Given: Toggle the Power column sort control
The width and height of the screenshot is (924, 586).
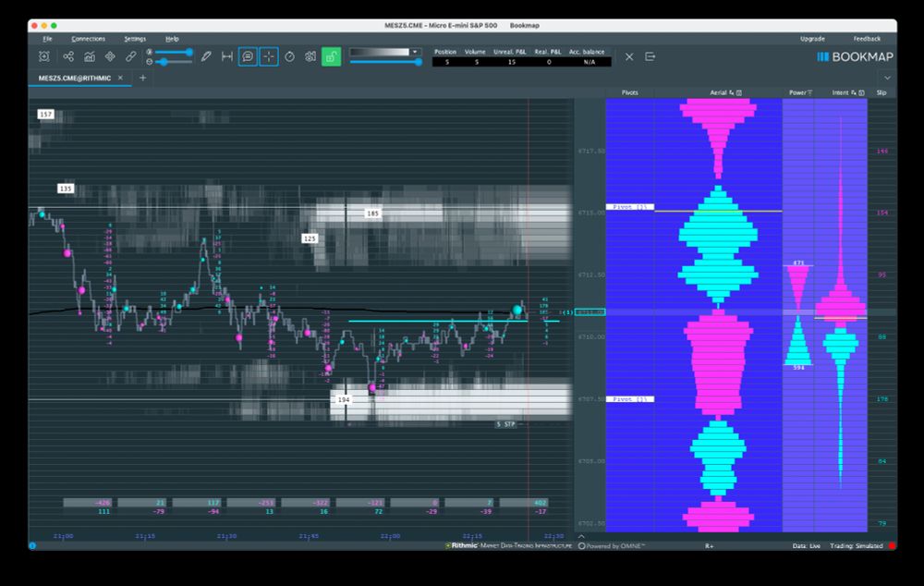Looking at the screenshot, I should coord(809,92).
